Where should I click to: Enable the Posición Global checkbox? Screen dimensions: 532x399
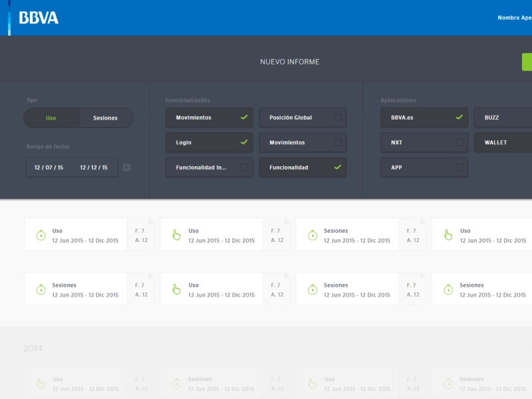coord(338,118)
